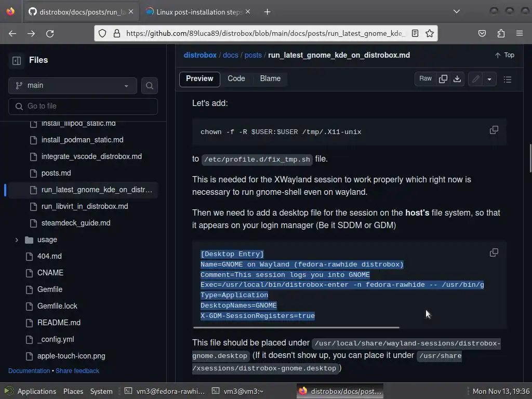Viewport: 532px width, 399px height.
Task: Open install_podman_static.md in file tree
Action: point(83,140)
